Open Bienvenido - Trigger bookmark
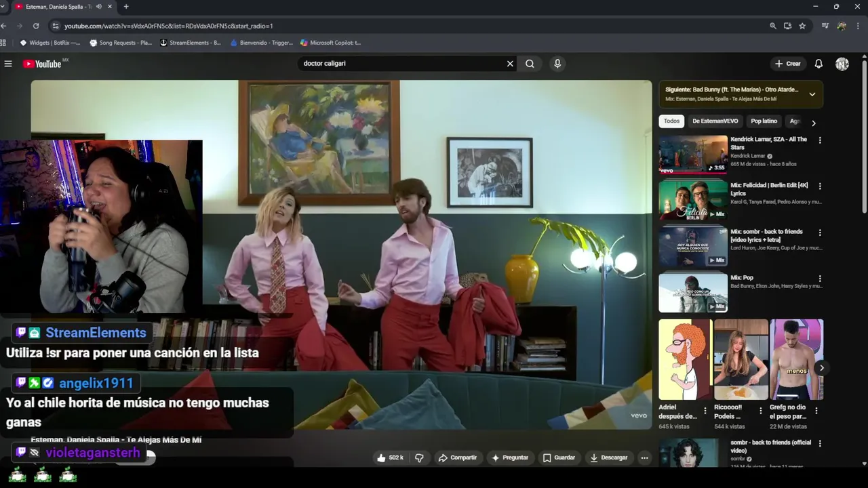868x488 pixels. (262, 43)
